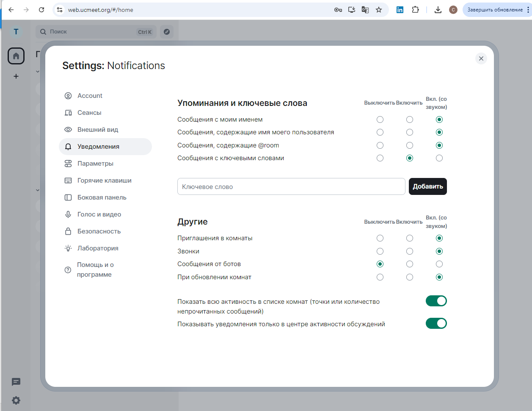Enable Сообщения от ботов notifications

409,264
